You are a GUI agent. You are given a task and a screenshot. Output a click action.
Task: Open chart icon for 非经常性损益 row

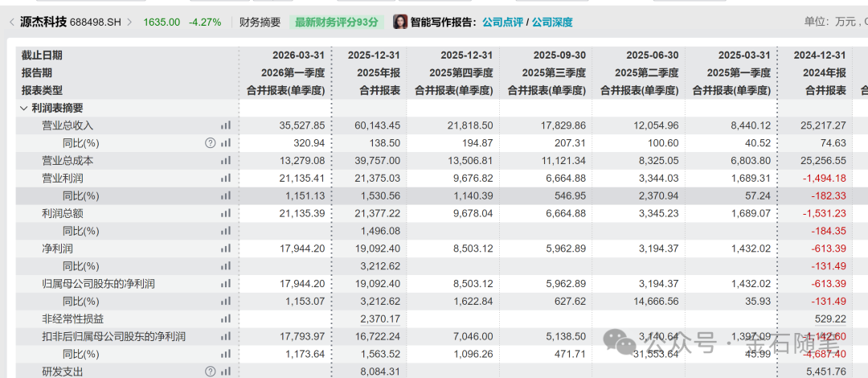(225, 319)
